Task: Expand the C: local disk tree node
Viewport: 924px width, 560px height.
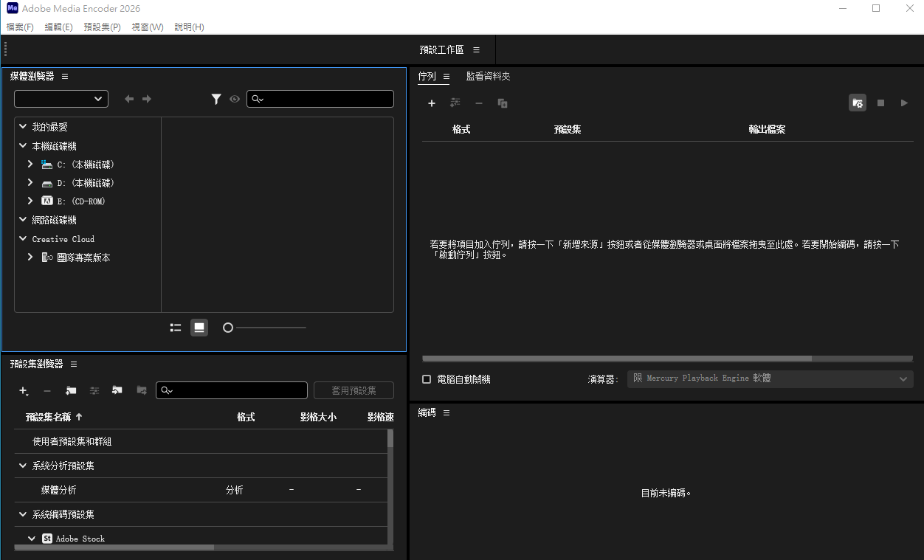Action: pos(30,165)
